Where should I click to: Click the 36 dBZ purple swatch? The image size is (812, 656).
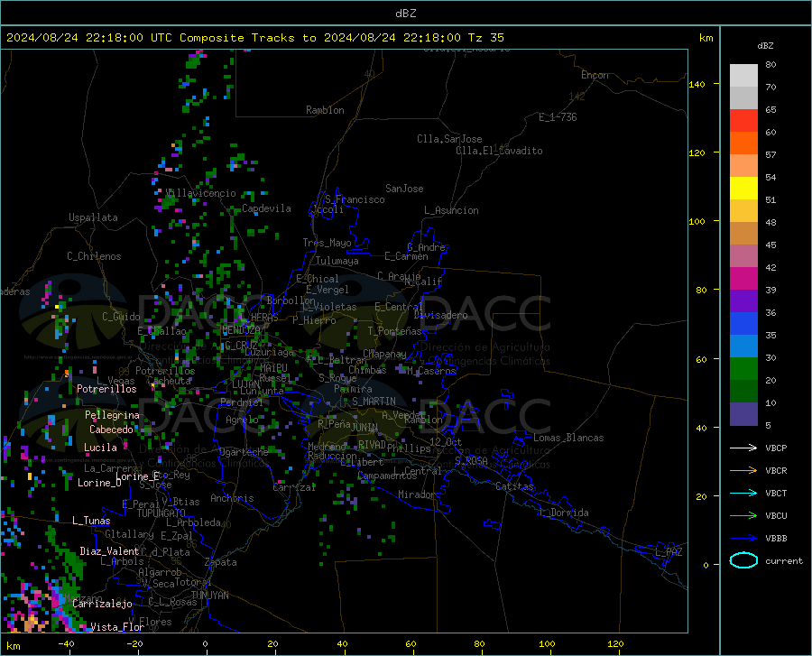[x=743, y=300]
